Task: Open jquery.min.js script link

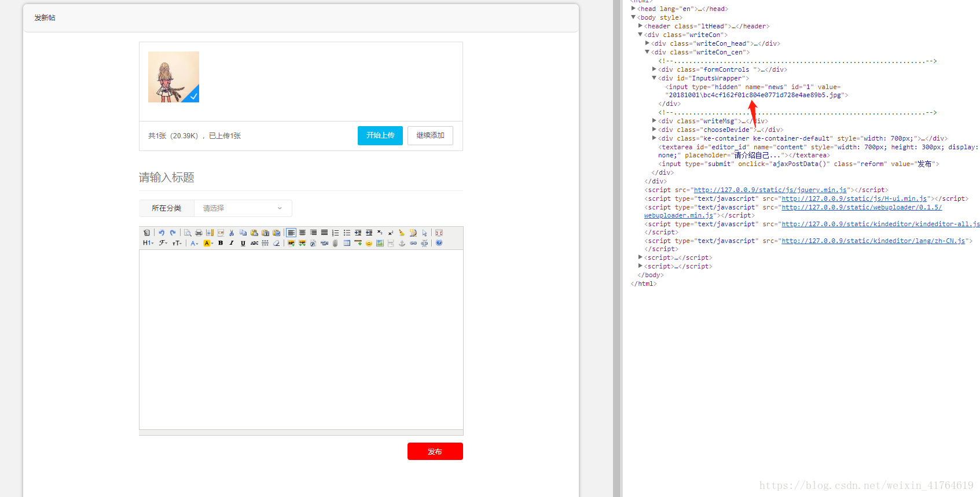Action: tap(770, 190)
